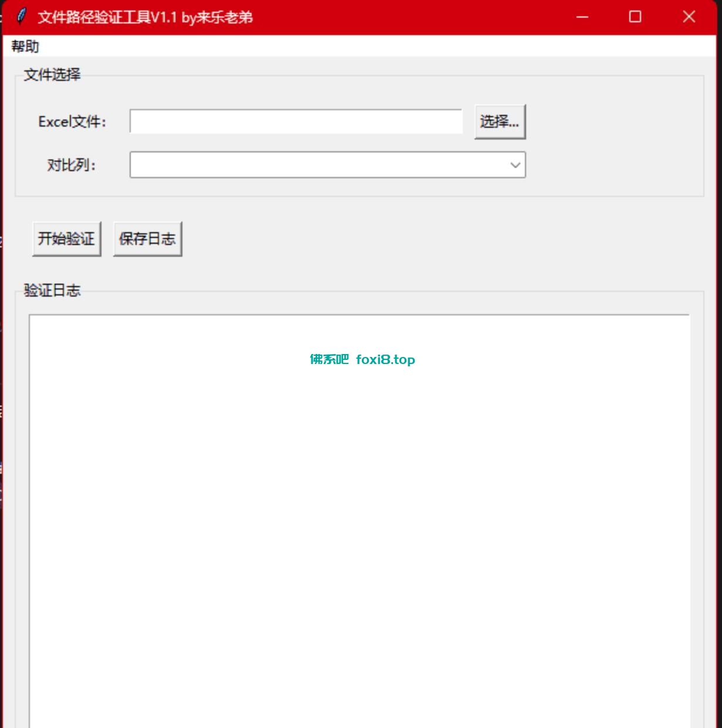Viewport: 722px width, 728px height.
Task: Click the 验证日志 group heading
Action: [52, 291]
